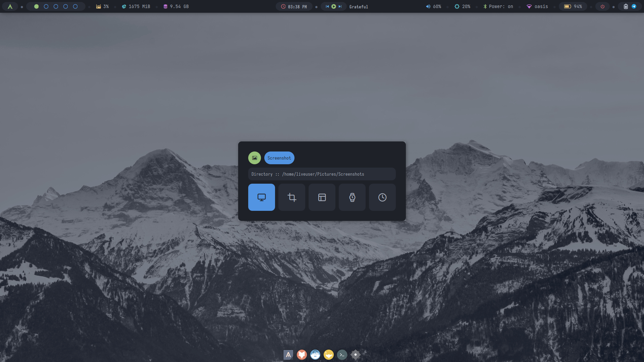Click the Screenshot label pill
Screen dimensions: 644x362
pos(279,158)
